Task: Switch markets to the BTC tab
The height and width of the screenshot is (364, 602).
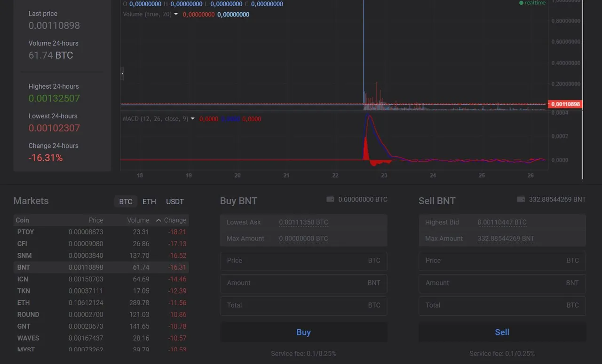Action: pos(126,201)
